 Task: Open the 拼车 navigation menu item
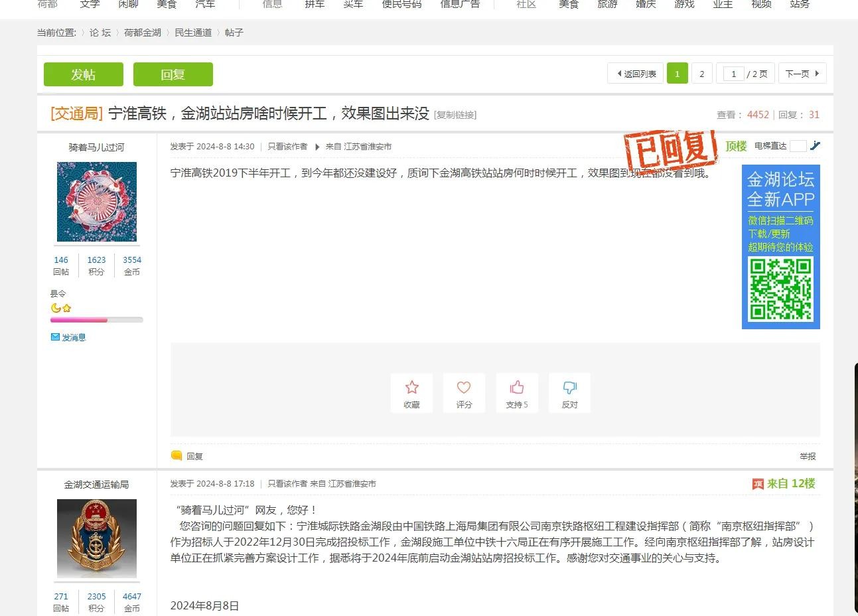pos(315,5)
